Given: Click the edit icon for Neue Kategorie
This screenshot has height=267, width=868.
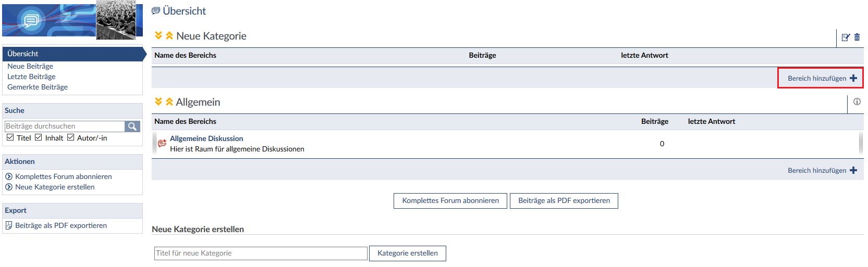Looking at the screenshot, I should click(x=846, y=37).
